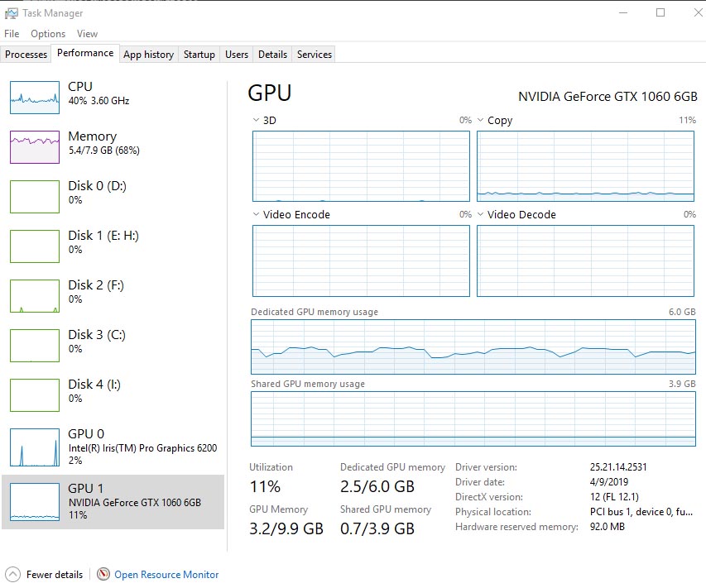Click the Fewer details button label

point(55,575)
